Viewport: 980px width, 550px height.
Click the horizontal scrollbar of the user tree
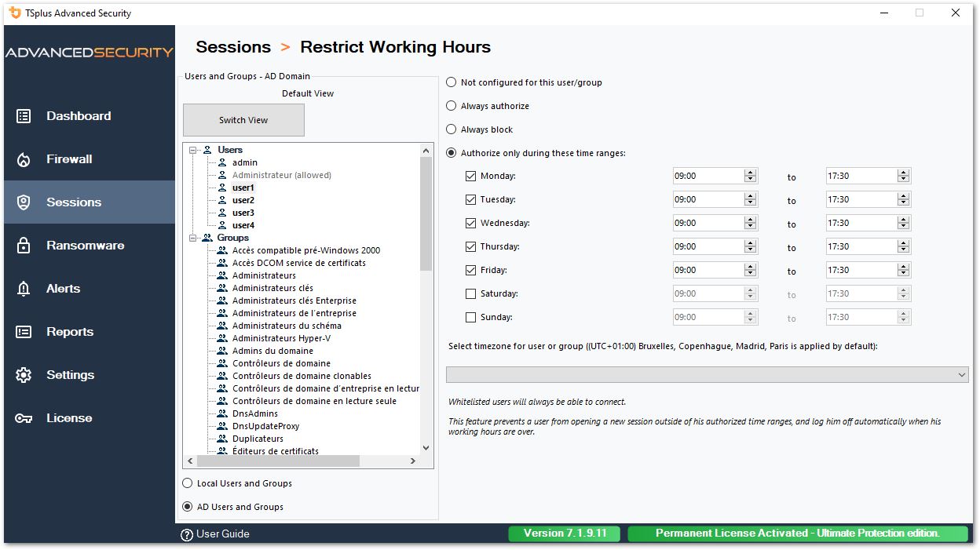click(x=298, y=461)
